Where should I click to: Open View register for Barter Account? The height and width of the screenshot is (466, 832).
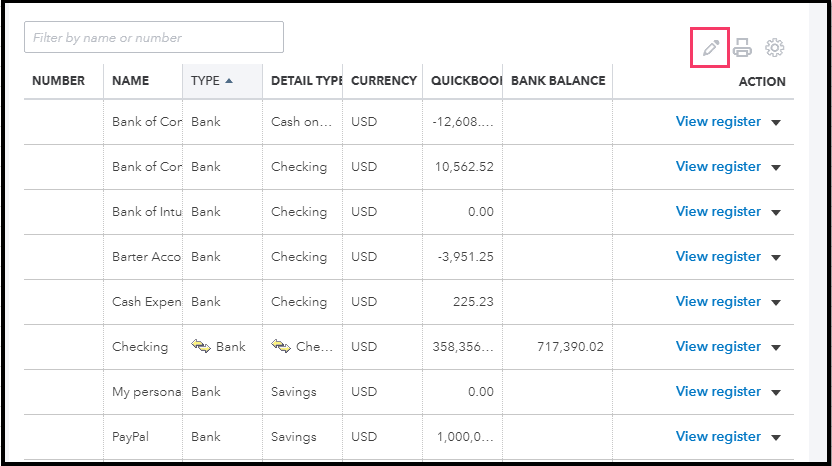pos(718,257)
